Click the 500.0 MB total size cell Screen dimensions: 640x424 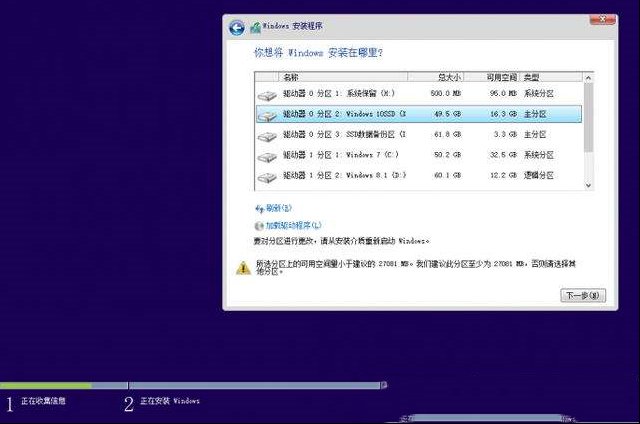click(x=446, y=93)
